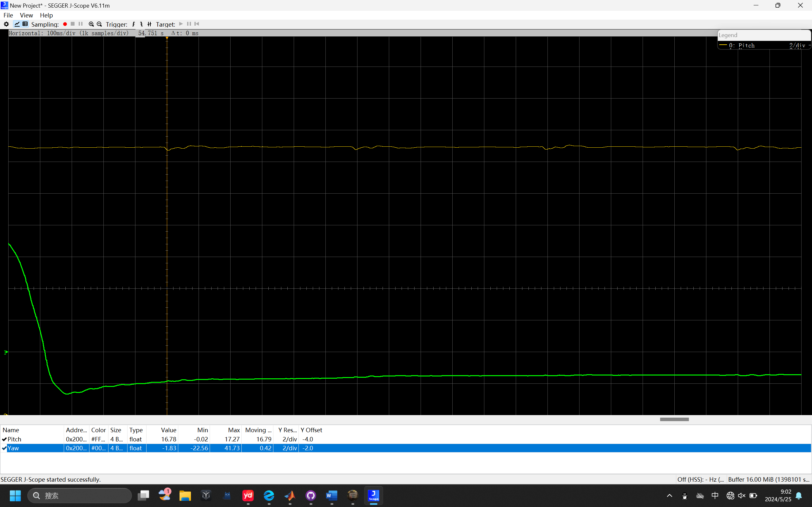Viewport: 812px width, 507px height.
Task: Show hidden system tray icons chevron
Action: (x=669, y=496)
